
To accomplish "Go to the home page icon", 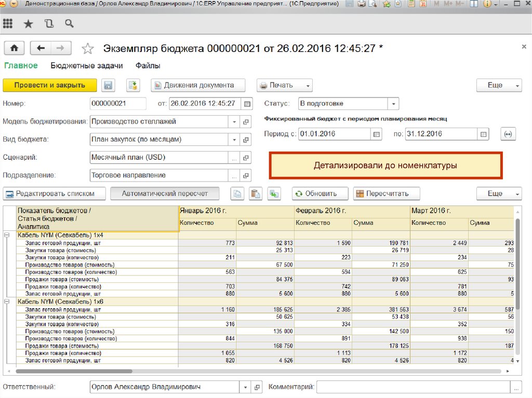I will [14, 48].
